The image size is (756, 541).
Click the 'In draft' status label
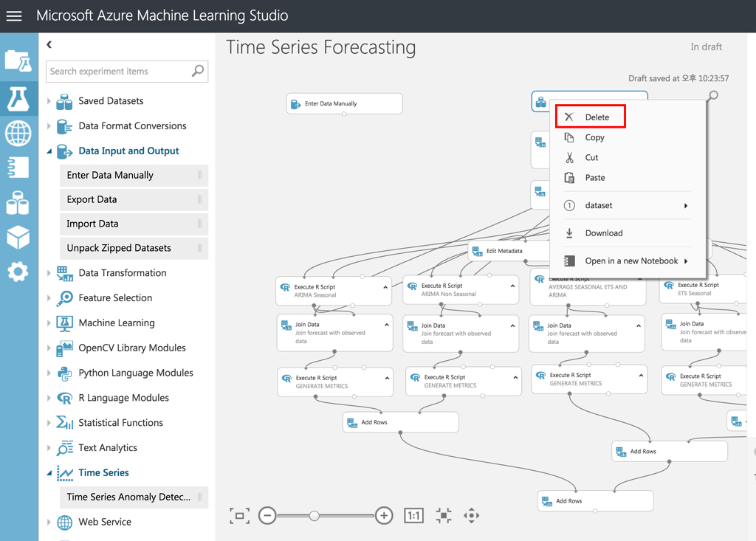coord(706,46)
